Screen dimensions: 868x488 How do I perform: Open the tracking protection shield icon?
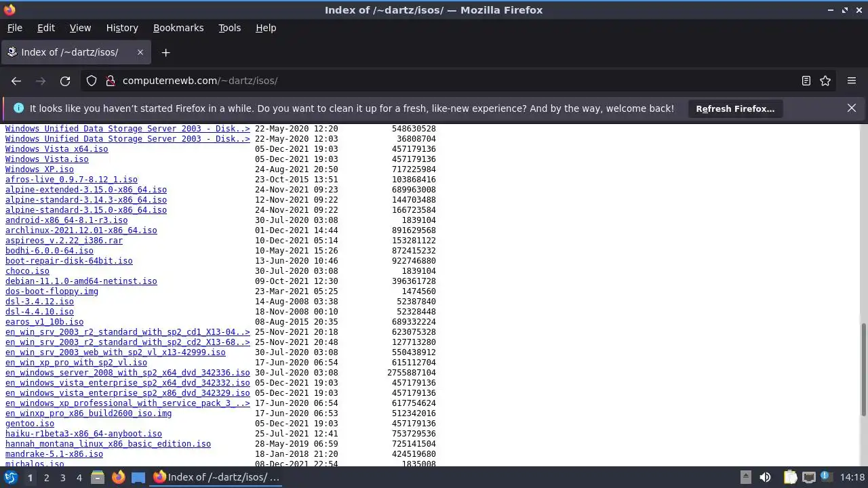(92, 81)
